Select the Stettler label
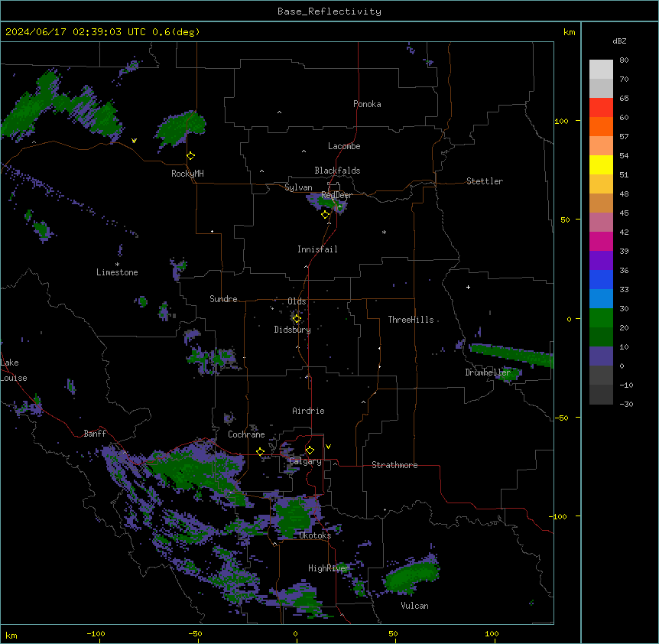Screen dimensions: 659x644 point(485,181)
